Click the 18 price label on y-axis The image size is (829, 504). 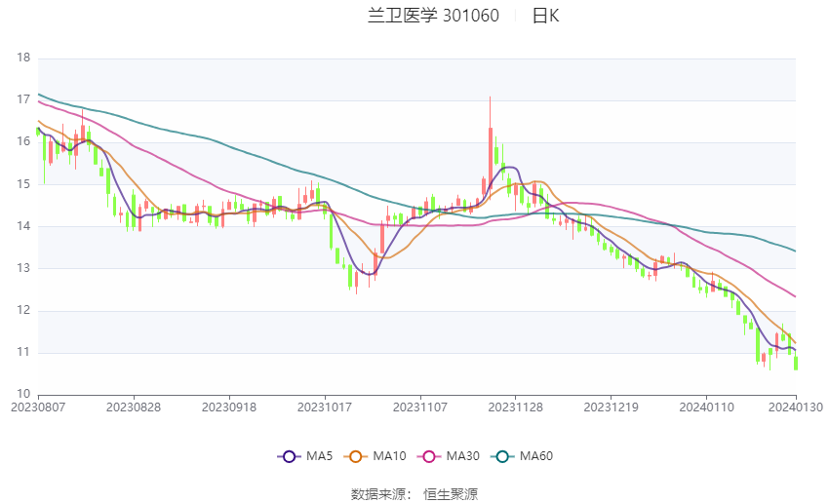tap(23, 58)
